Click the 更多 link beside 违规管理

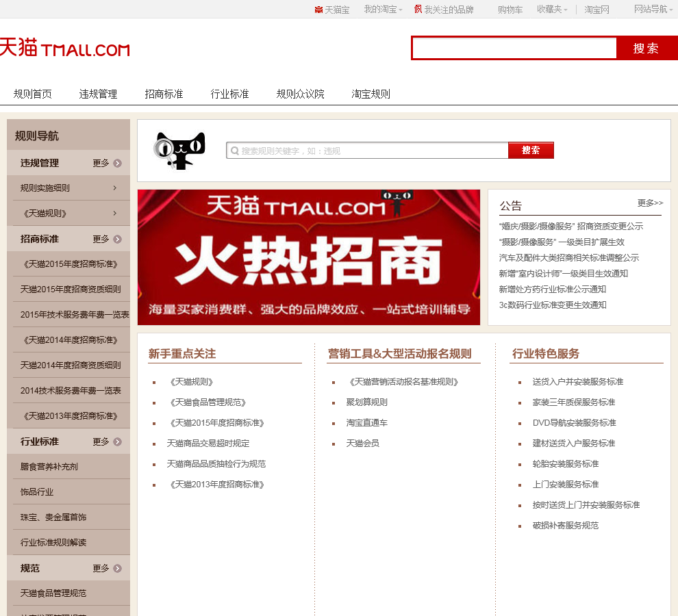click(101, 164)
